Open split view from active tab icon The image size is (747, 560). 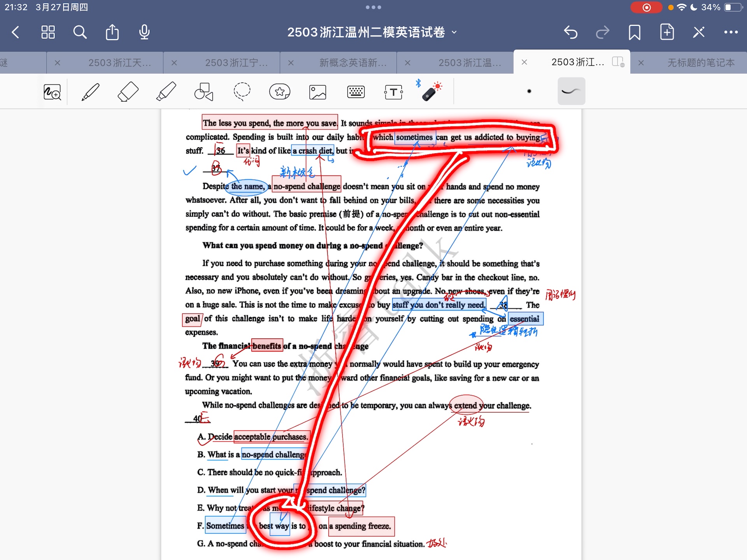click(x=618, y=62)
